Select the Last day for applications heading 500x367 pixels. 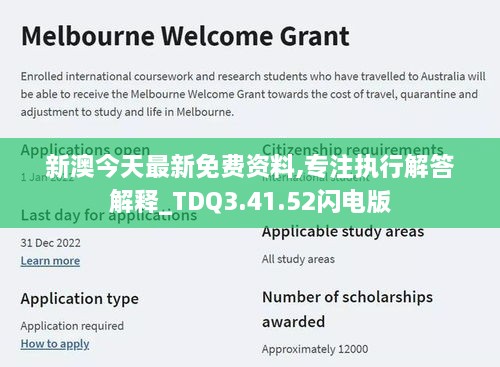109,215
